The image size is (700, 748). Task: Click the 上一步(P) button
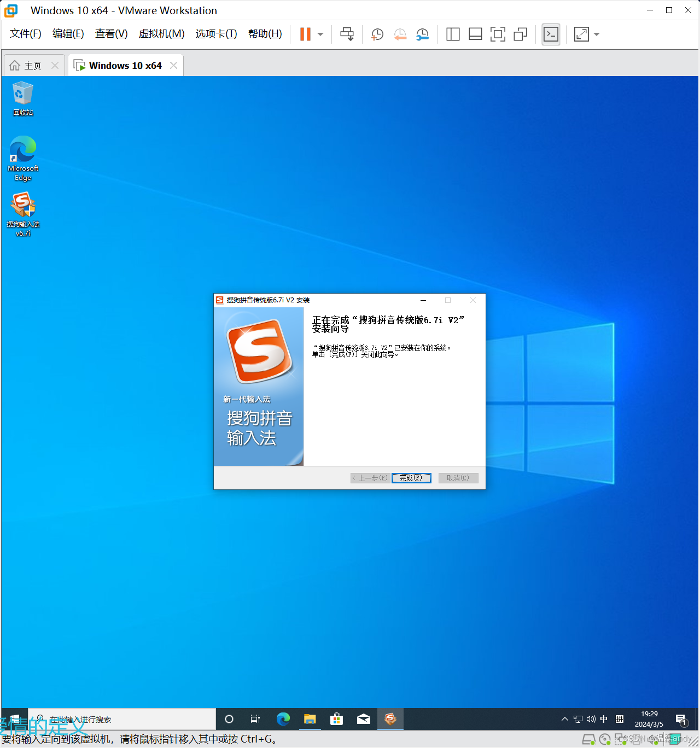coord(371,478)
